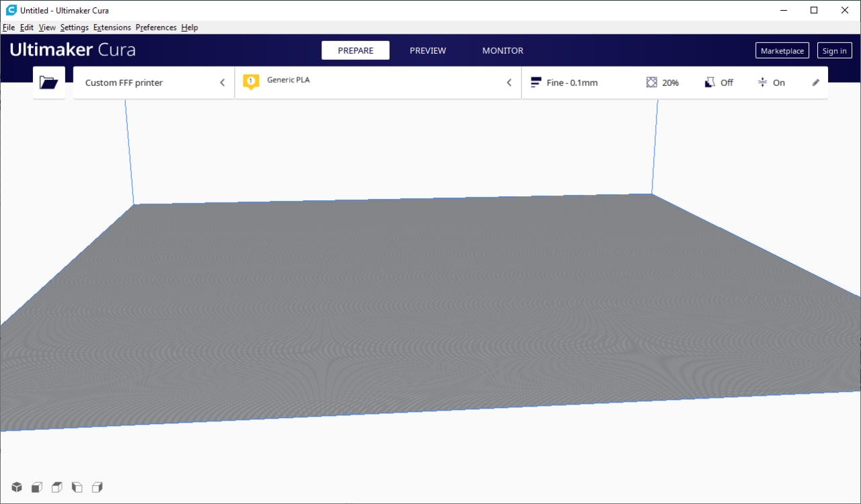This screenshot has height=504, width=861.
Task: Click the Ultimaker Cura logo
Action: [x=73, y=50]
